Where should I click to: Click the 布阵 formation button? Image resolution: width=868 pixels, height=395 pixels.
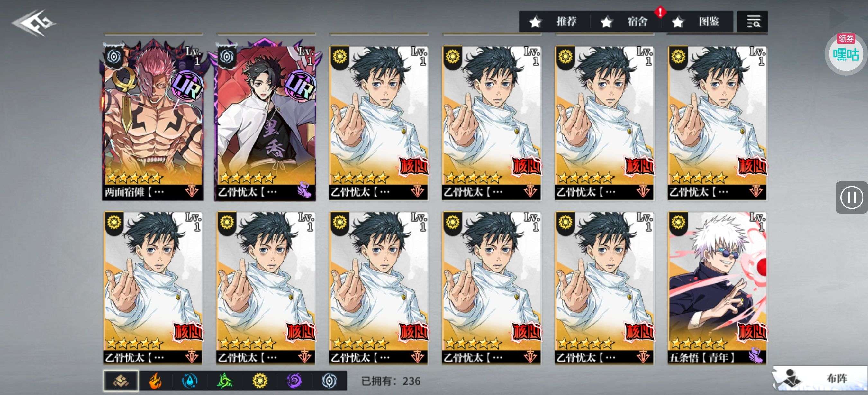[x=820, y=379]
